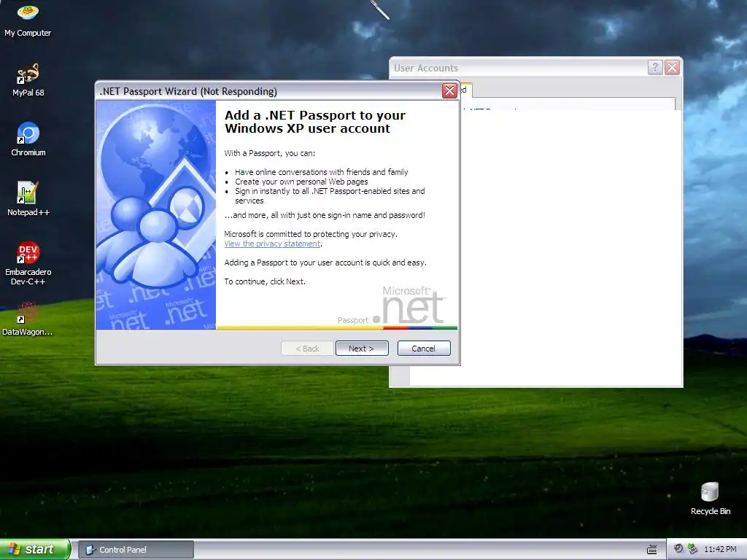Image resolution: width=747 pixels, height=560 pixels.
Task: Click the User Accounts help question button
Action: [655, 68]
